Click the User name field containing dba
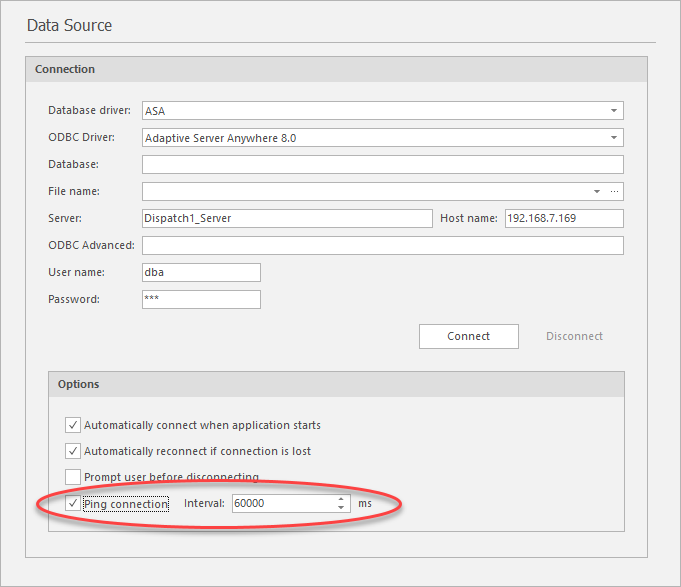This screenshot has width=681, height=587. tap(201, 272)
